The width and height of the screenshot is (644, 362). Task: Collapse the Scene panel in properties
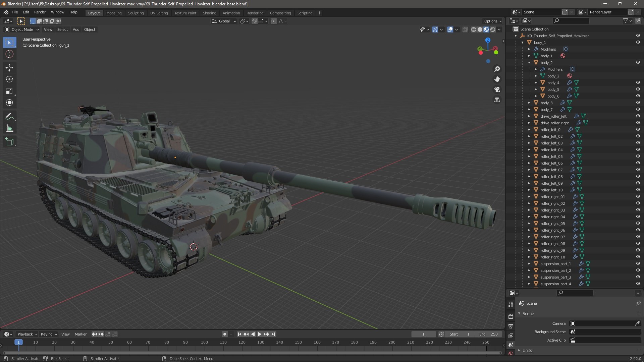(x=519, y=314)
